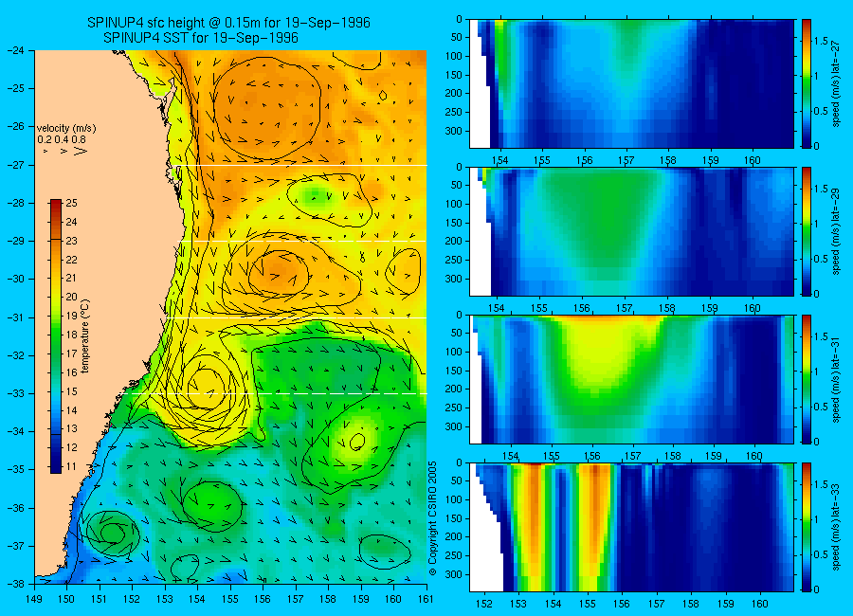The height and width of the screenshot is (616, 853).
Task: Click the '1.5' tick on the lat=-27 speed bar
Action: [821, 41]
